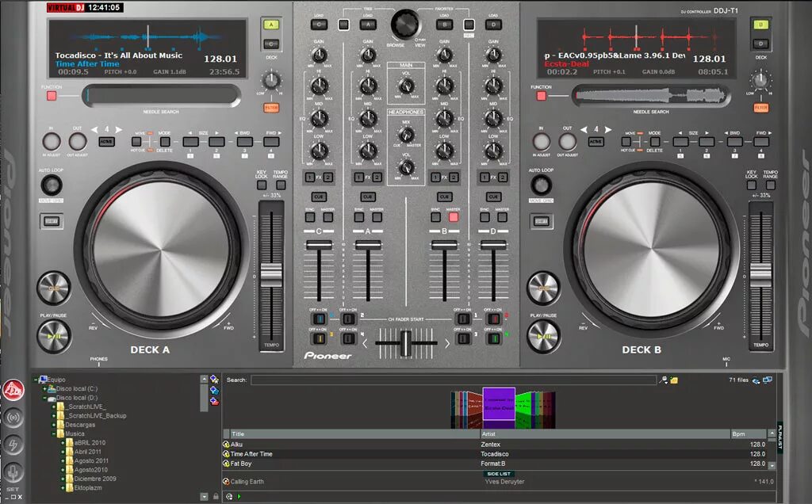Expand Ektoplazm folder

[x=63, y=487]
